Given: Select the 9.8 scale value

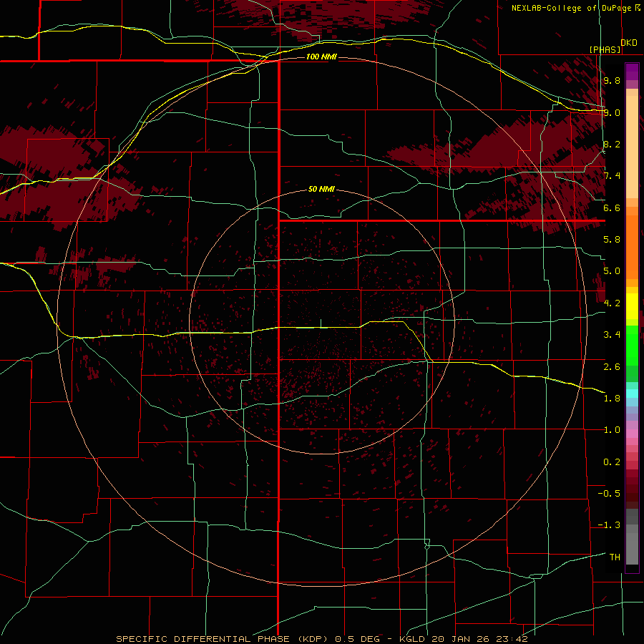Looking at the screenshot, I should coord(612,80).
